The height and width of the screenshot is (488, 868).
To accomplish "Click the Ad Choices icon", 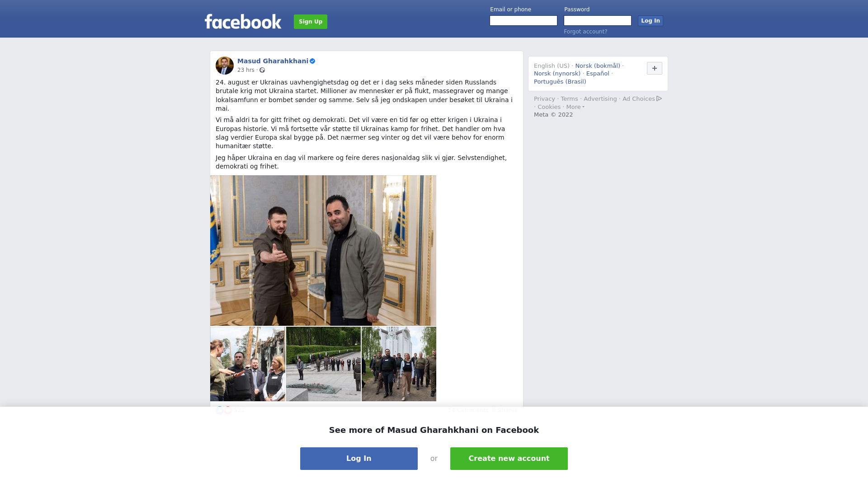I will click(659, 99).
